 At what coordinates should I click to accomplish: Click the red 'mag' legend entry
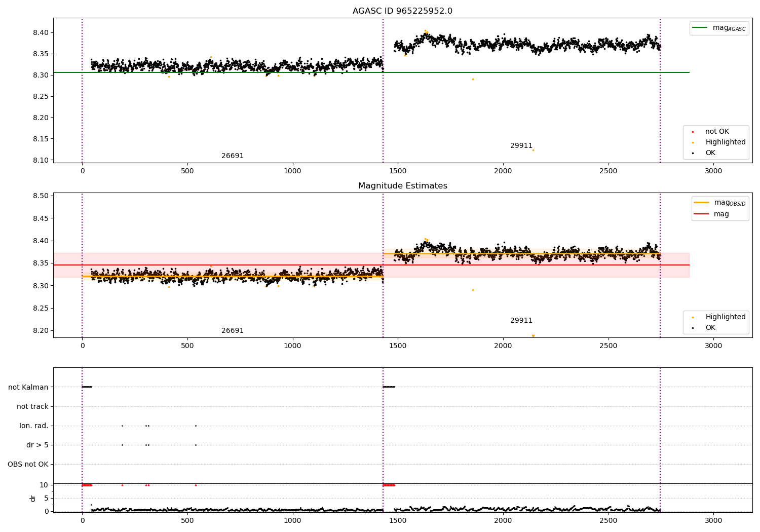click(712, 214)
